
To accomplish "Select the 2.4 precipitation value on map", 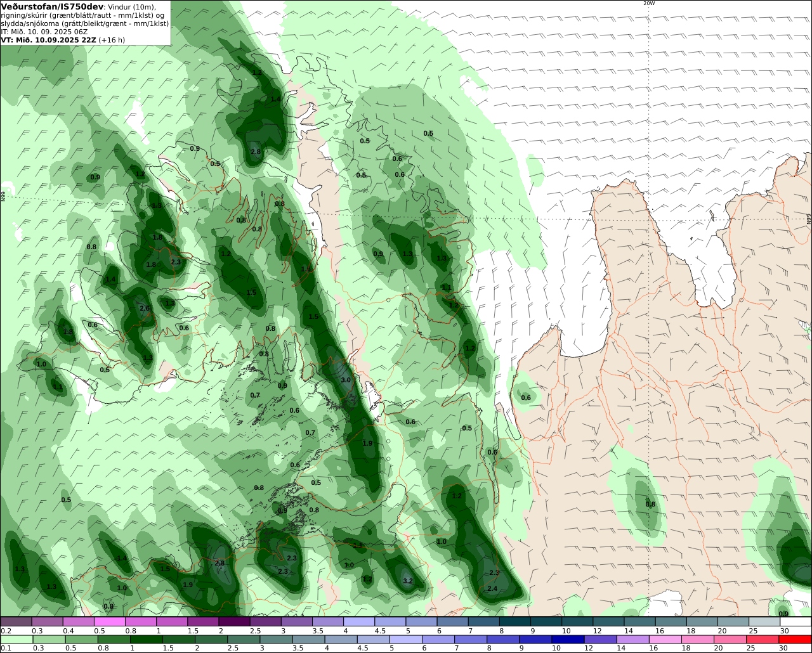I will [492, 589].
